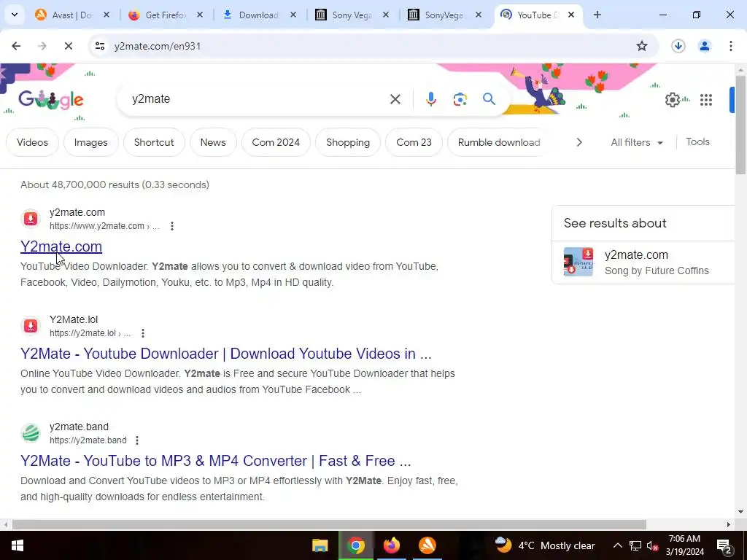Viewport: 747px width, 560px height.
Task: Close the Avast tab
Action: coord(107,15)
